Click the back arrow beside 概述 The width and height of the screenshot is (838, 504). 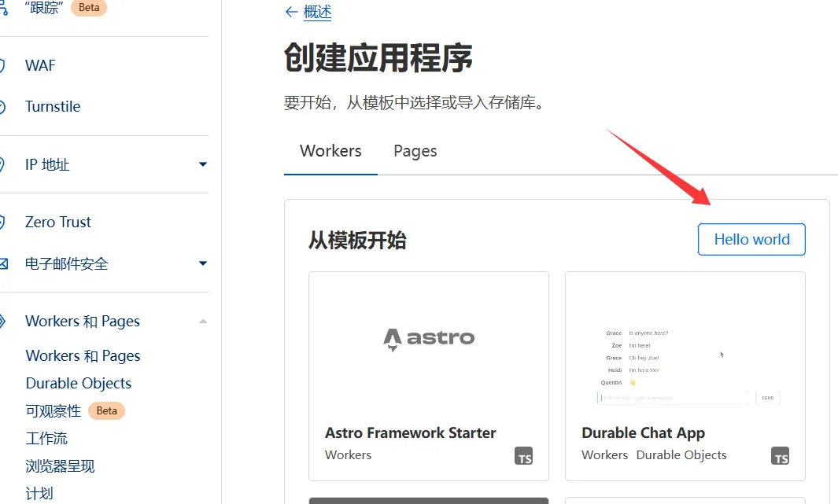291,12
